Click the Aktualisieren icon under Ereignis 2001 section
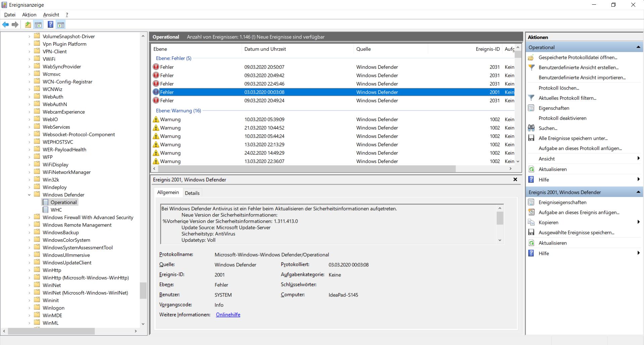Viewport: 644px width, 345px height. point(531,243)
